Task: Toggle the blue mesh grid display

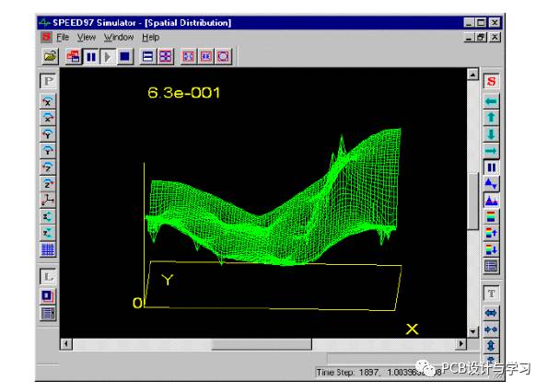Action: pos(48,249)
